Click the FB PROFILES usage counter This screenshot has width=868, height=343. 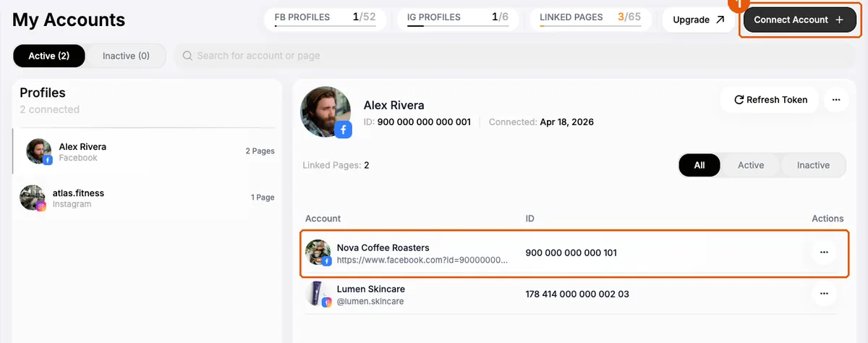pos(325,19)
